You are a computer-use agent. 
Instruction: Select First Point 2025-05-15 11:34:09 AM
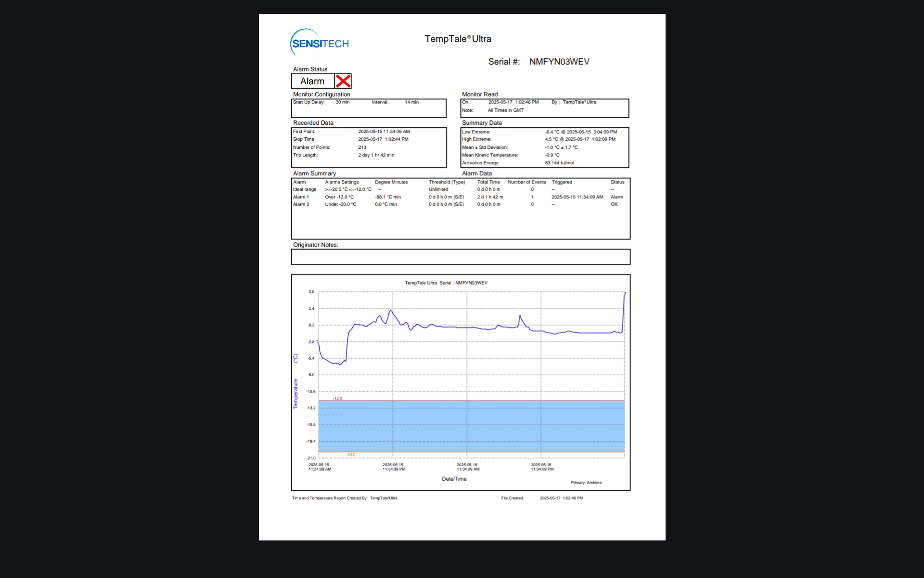point(384,131)
